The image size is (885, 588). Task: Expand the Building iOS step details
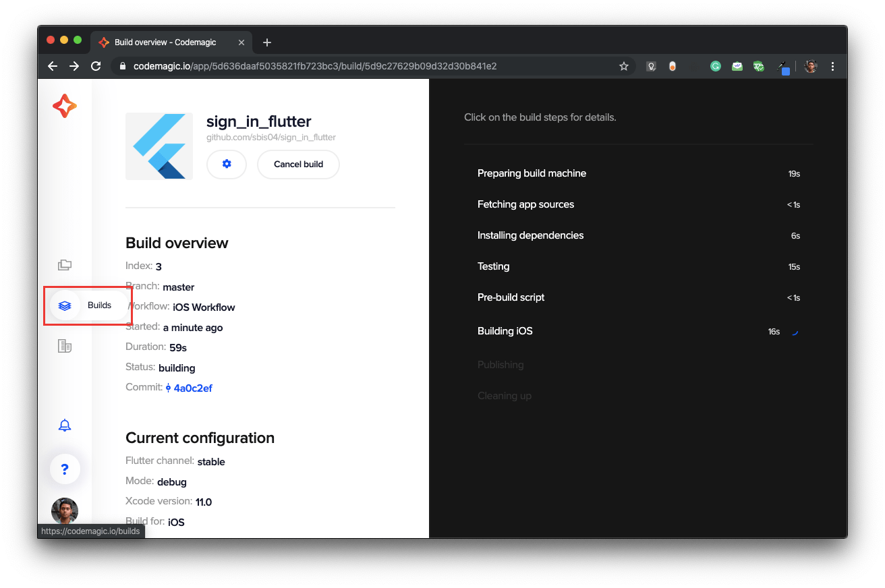[637, 330]
